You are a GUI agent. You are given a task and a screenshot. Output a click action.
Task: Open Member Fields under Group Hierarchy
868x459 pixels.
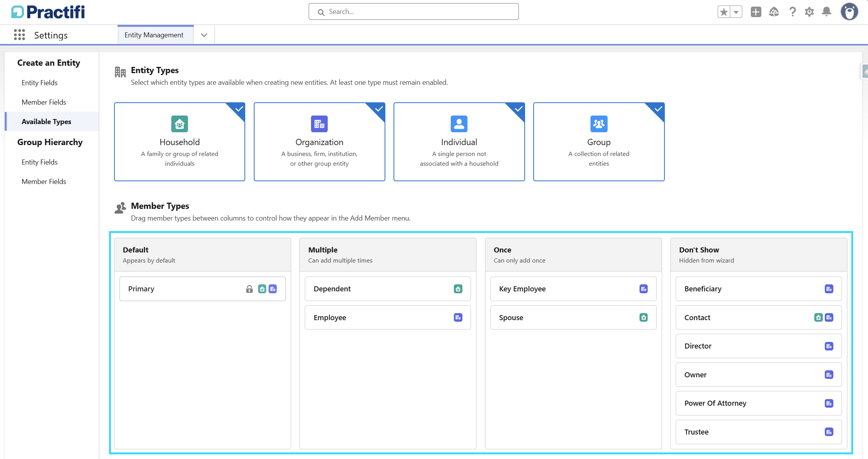coord(44,182)
